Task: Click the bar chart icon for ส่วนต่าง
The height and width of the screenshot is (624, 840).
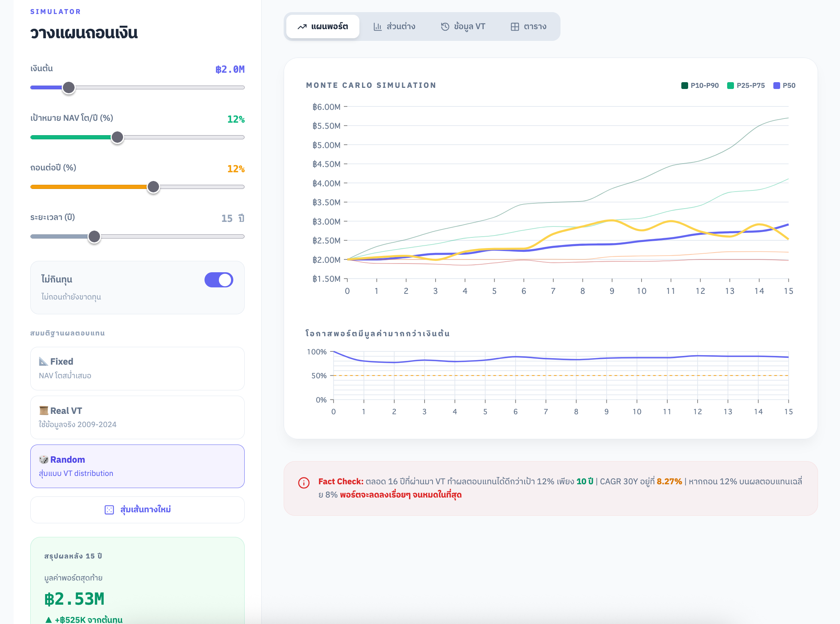Action: (377, 27)
